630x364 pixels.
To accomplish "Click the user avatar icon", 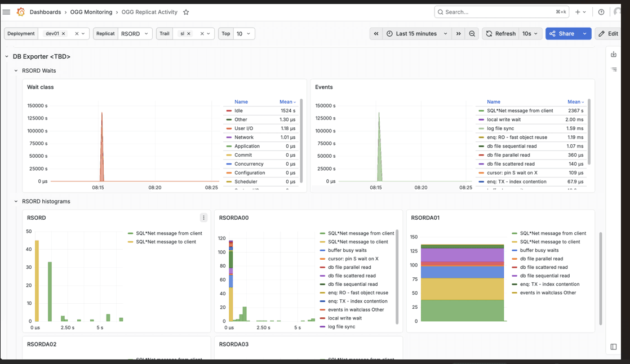I will pos(617,12).
